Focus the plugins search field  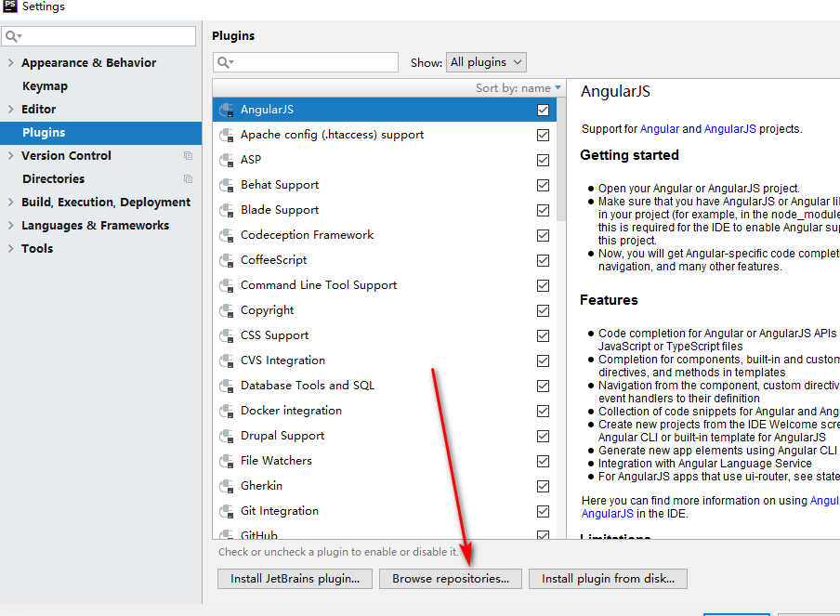306,62
